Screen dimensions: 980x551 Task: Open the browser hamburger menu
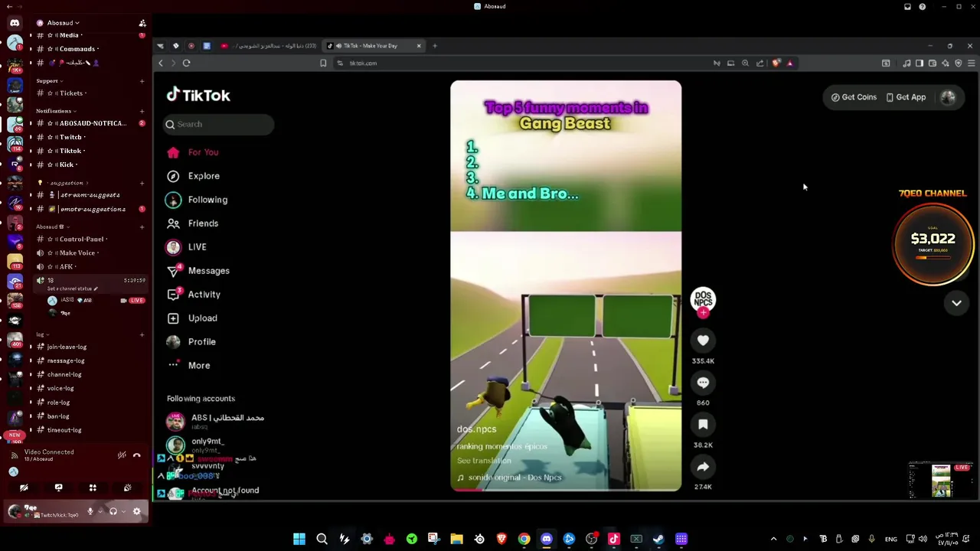[x=971, y=63]
